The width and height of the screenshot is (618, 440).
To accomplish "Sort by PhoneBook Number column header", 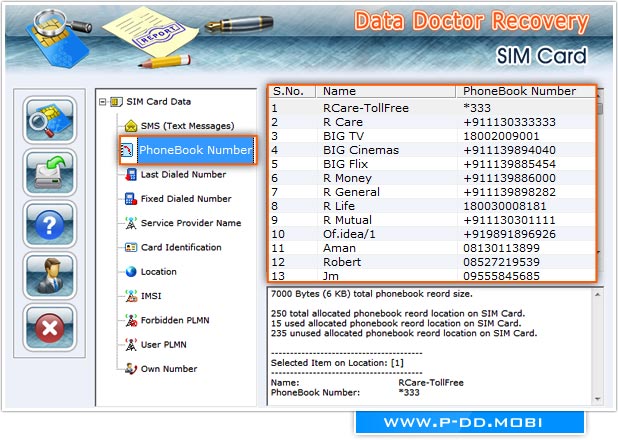I will pyautogui.click(x=525, y=91).
